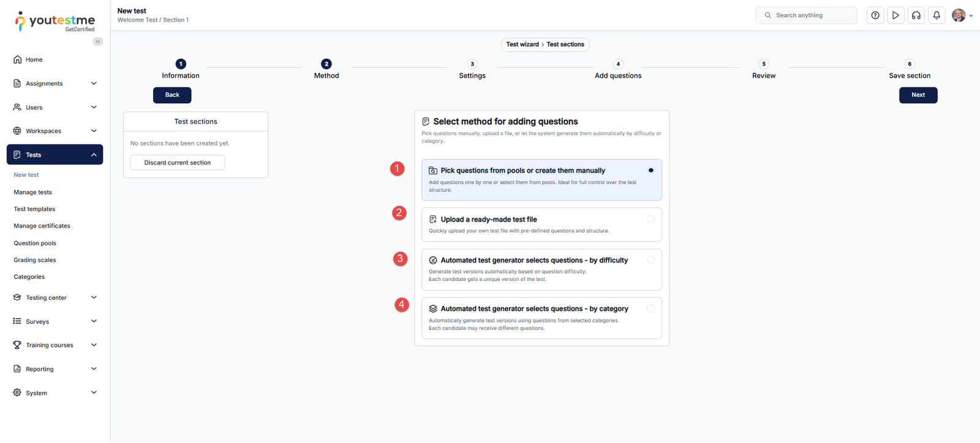Open Question pools in sidebar
980x443 pixels.
[x=35, y=244]
